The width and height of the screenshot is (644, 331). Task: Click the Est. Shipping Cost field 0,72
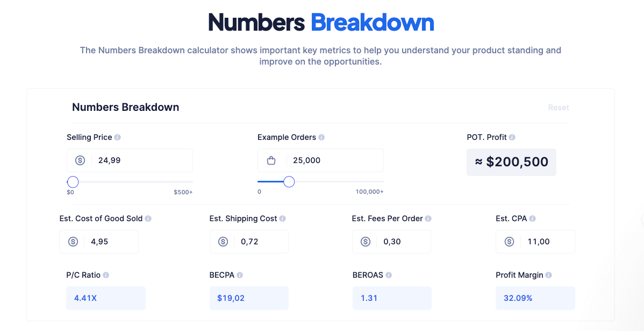click(x=249, y=242)
